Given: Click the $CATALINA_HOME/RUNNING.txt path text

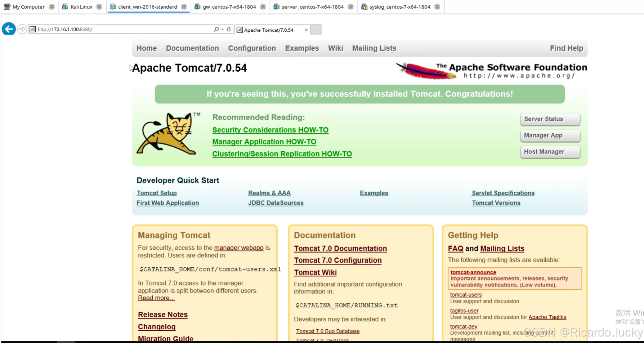Looking at the screenshot, I should (x=346, y=306).
